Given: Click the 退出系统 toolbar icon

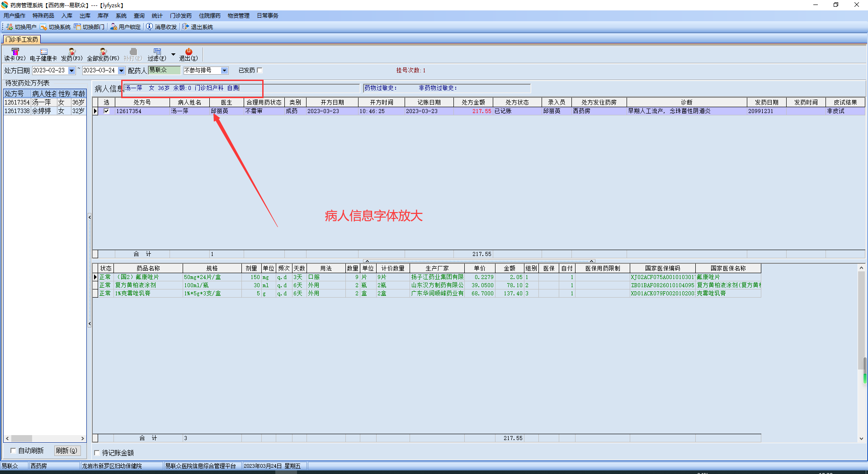Looking at the screenshot, I should (x=185, y=27).
